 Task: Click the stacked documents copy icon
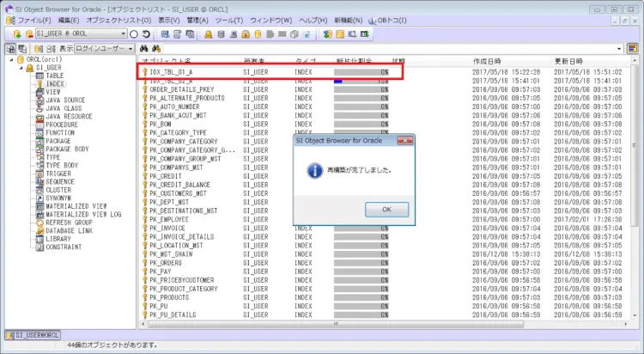pyautogui.click(x=294, y=34)
